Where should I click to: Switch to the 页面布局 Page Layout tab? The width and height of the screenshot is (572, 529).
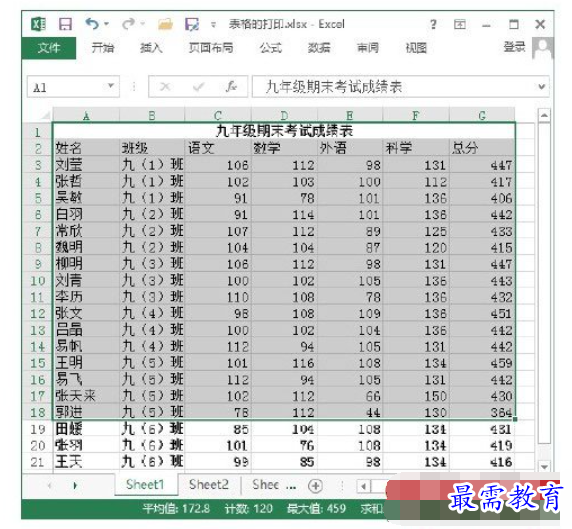pyautogui.click(x=211, y=48)
